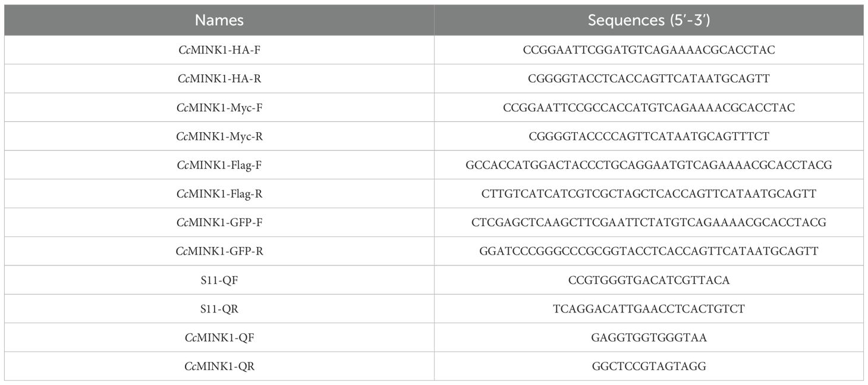Click the sequence TCAGGACATTGAACCTCACTGTCT
This screenshot has height=385, width=868.
[x=649, y=309]
